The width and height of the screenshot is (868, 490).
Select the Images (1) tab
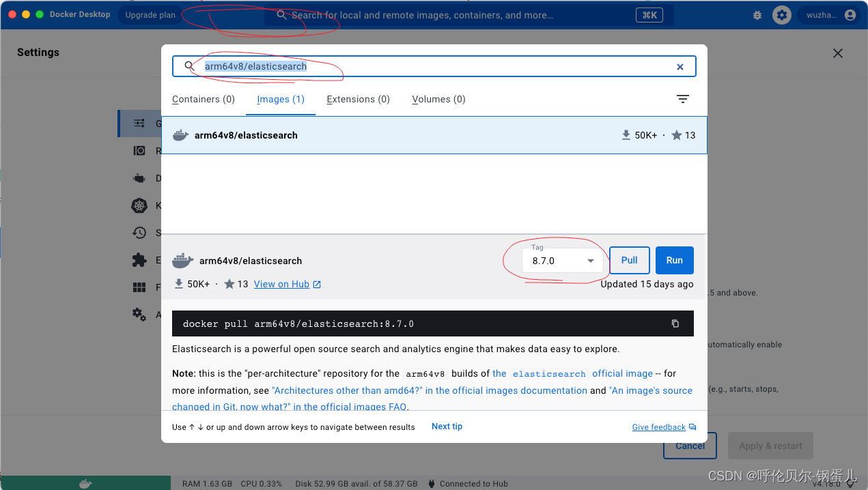[x=281, y=99]
